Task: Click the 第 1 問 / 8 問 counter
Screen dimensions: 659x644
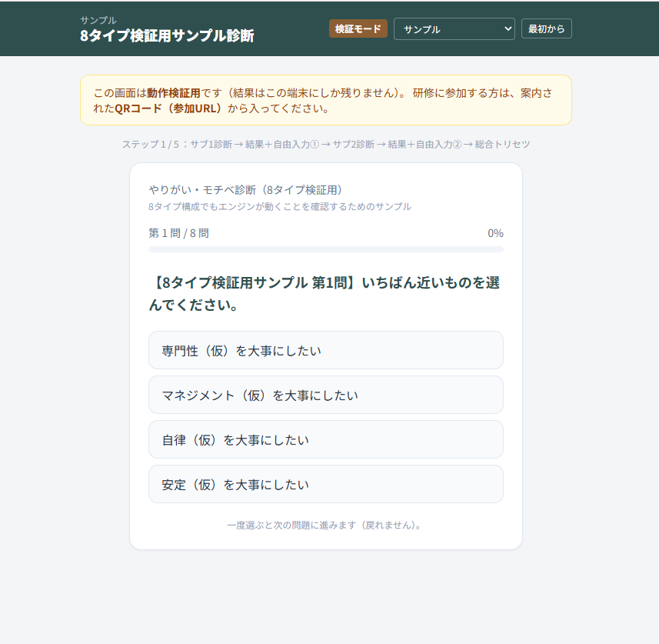Action: (178, 233)
